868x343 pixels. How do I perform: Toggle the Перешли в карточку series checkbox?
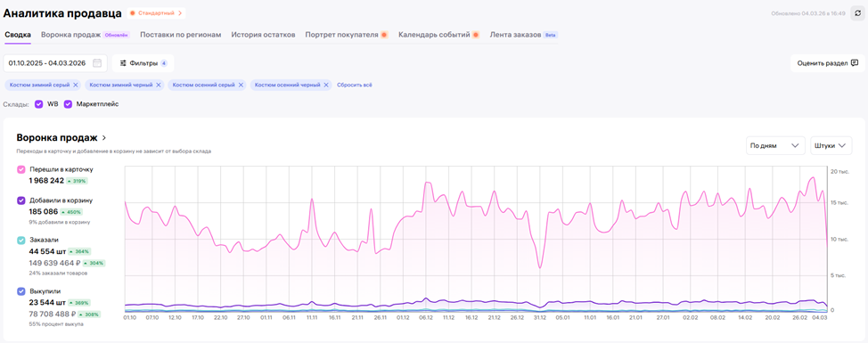pos(21,169)
